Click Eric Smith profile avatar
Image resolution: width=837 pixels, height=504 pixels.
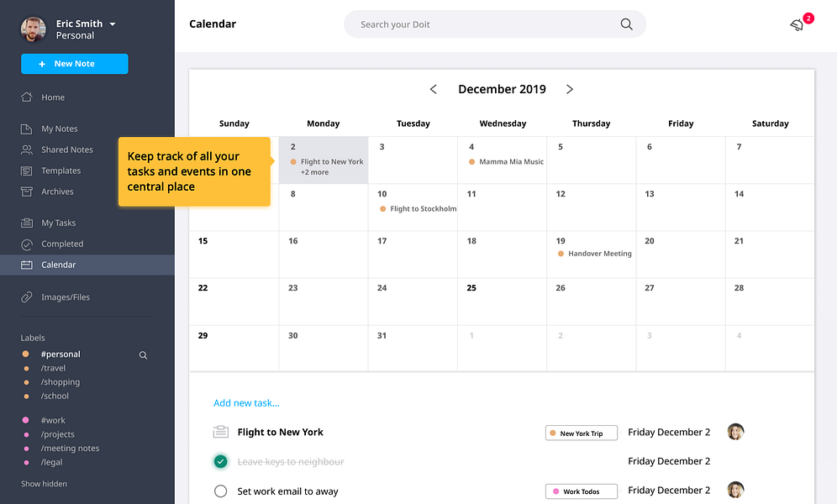[x=33, y=29]
